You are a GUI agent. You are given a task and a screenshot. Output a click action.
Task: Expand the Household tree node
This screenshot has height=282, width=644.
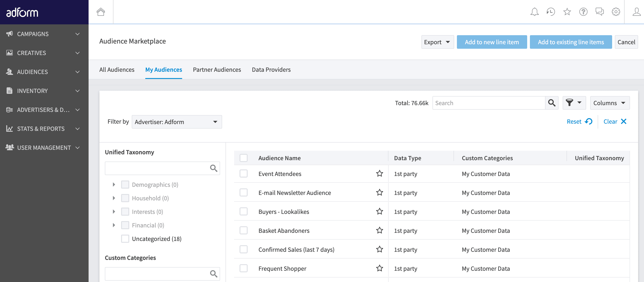114,198
